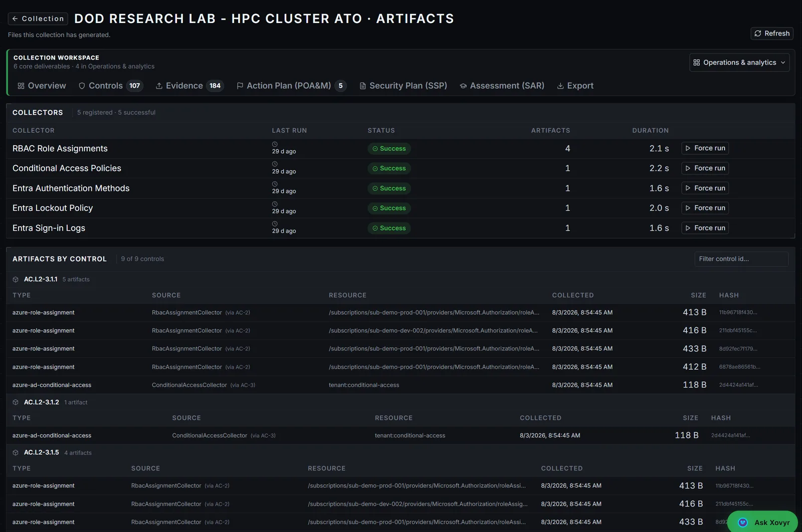Click hash 11b96718f430 under AC.L2-3.1.1

(x=738, y=313)
